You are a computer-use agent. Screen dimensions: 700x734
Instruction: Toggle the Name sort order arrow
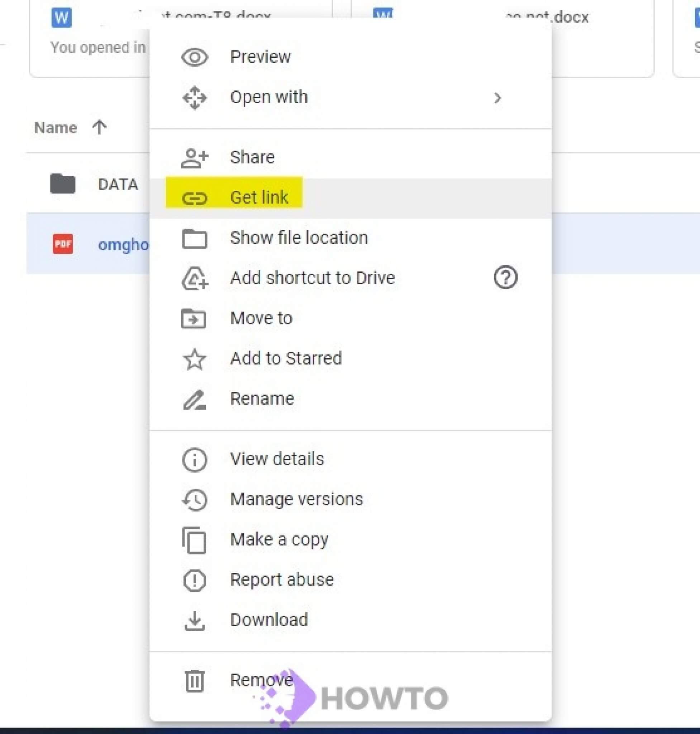coord(99,128)
